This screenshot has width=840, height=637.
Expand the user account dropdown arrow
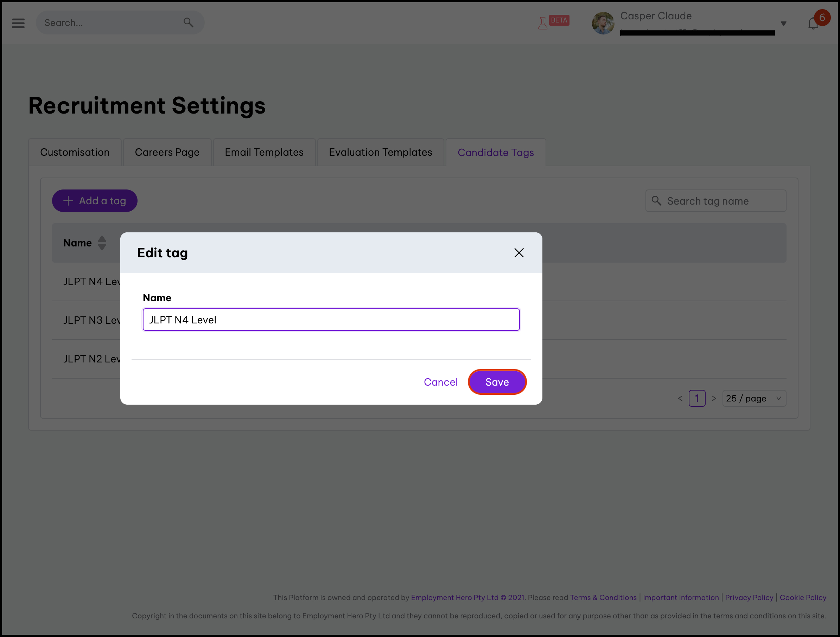[x=783, y=24]
